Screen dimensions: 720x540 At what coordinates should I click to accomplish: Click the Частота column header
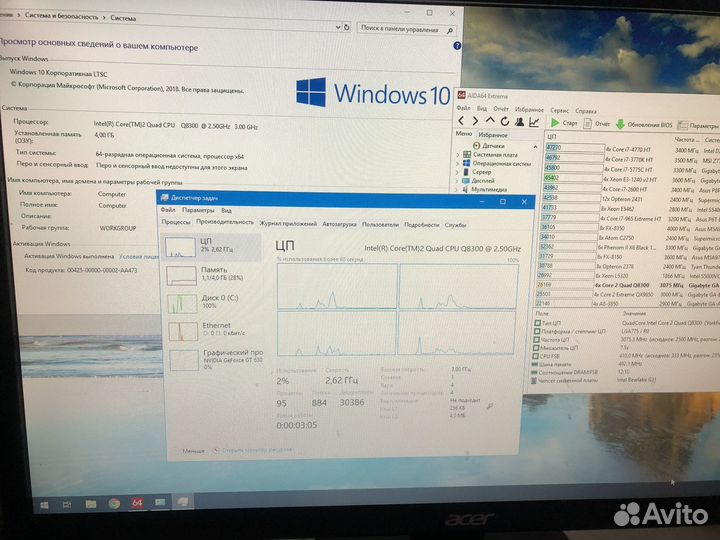(x=686, y=139)
